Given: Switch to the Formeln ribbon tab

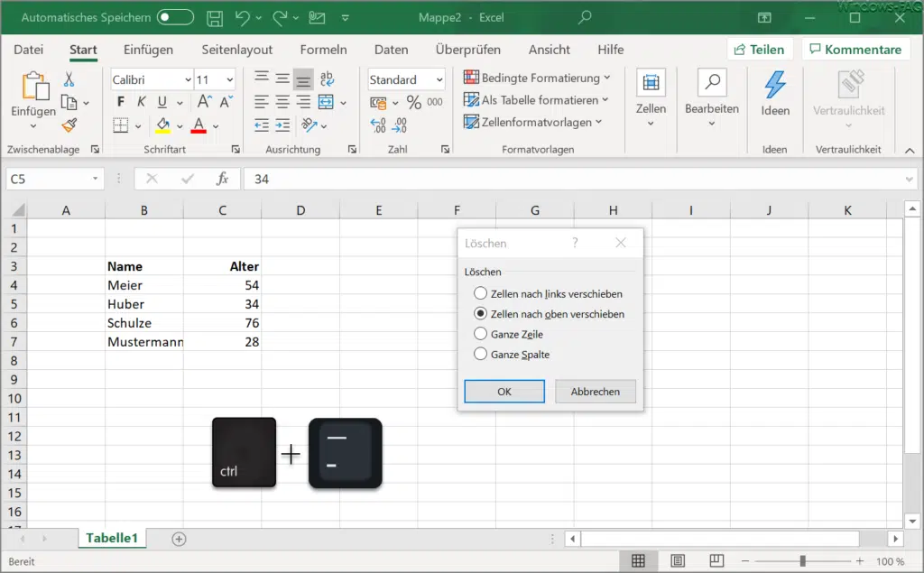Looking at the screenshot, I should coord(323,50).
